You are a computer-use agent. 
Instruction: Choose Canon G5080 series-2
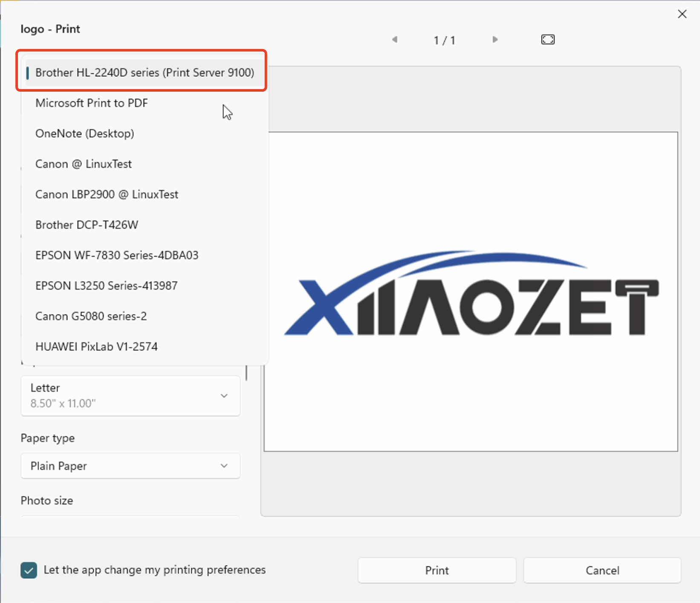(91, 316)
